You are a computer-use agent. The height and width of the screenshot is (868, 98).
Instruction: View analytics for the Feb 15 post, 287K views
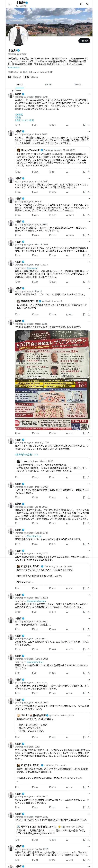click(x=70, y=215)
